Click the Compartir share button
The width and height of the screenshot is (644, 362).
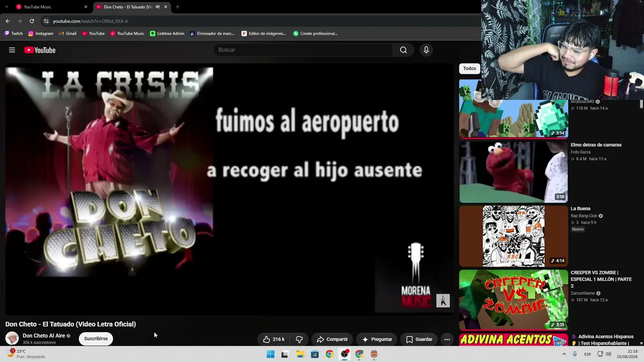[332, 339]
